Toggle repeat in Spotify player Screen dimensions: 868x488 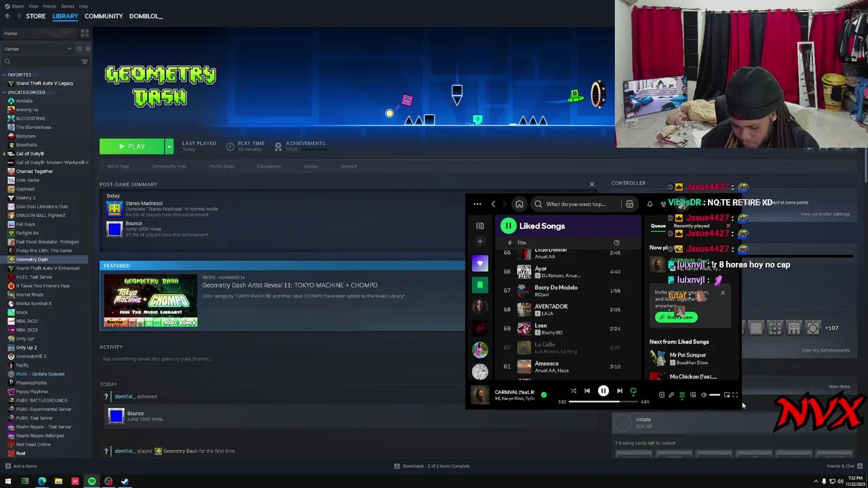633,391
